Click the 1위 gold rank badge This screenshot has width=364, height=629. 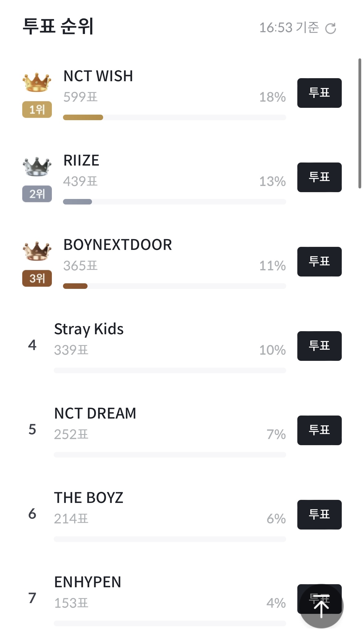[37, 110]
